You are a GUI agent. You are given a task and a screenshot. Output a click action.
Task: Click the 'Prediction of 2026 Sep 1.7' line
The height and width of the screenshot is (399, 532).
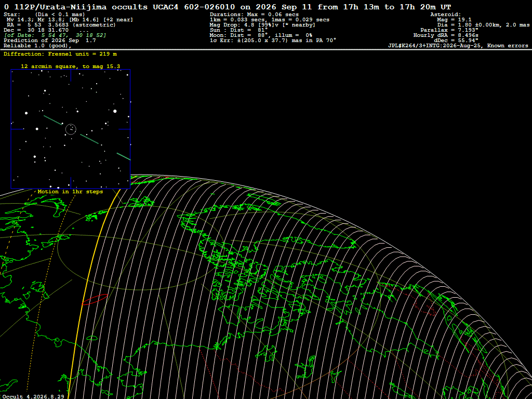coord(49,40)
